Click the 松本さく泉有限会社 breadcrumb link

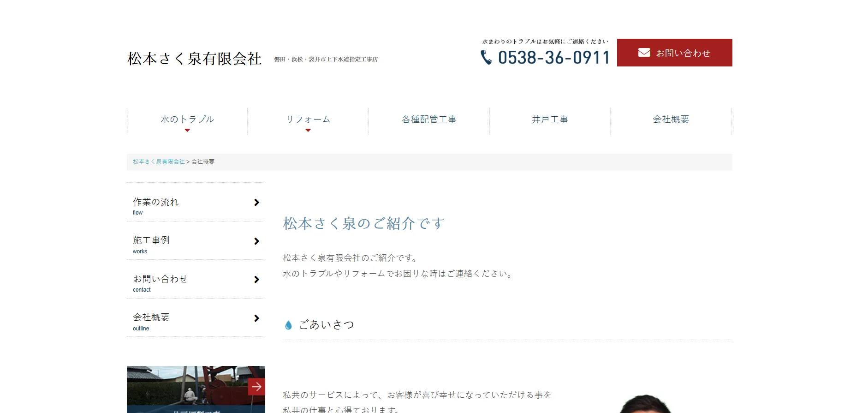tap(159, 162)
